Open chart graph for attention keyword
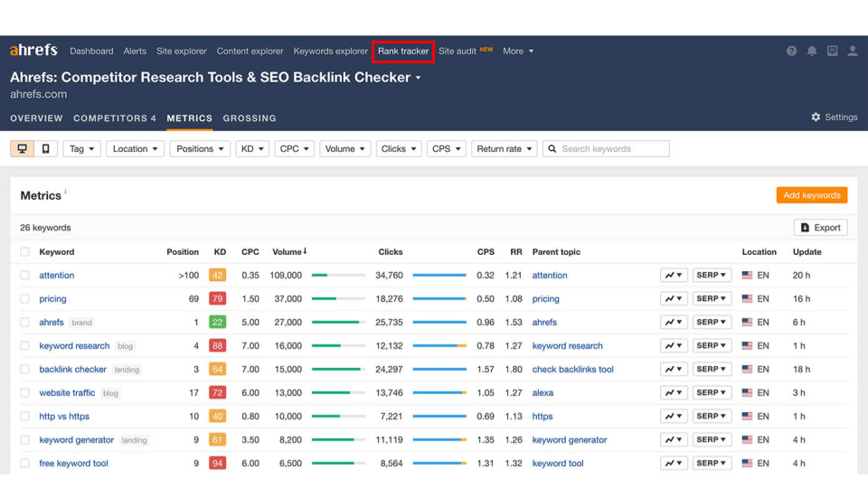The image size is (868, 488). (673, 275)
